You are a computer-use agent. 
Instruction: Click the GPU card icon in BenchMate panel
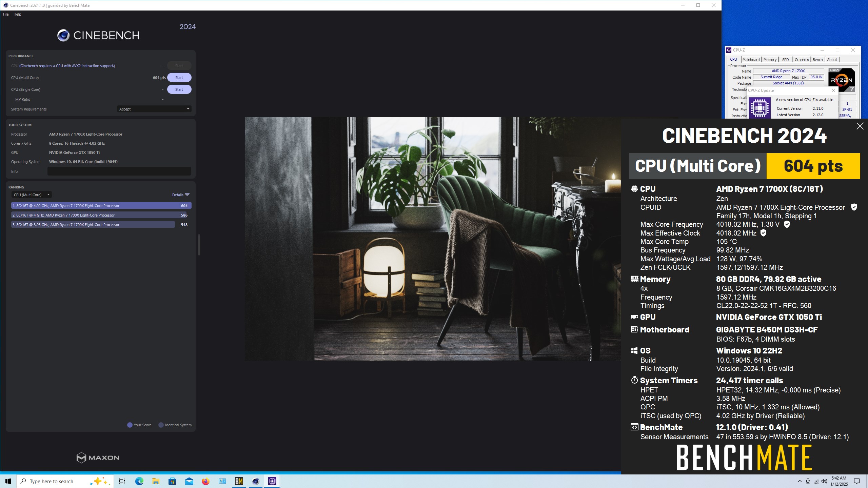pyautogui.click(x=634, y=317)
